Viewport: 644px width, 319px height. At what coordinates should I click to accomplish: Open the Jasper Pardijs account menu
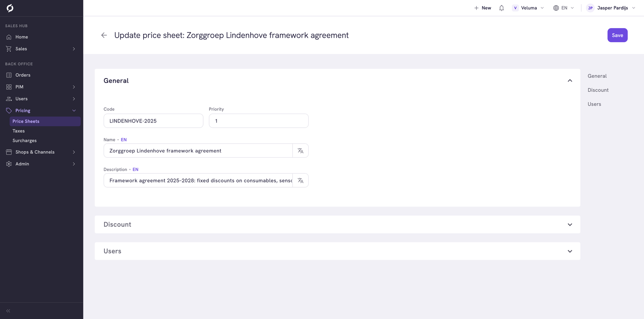[611, 8]
